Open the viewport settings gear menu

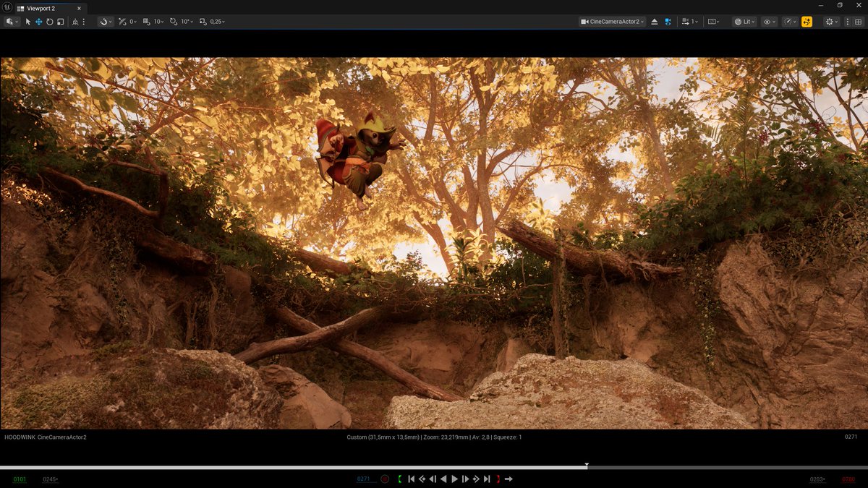click(831, 22)
